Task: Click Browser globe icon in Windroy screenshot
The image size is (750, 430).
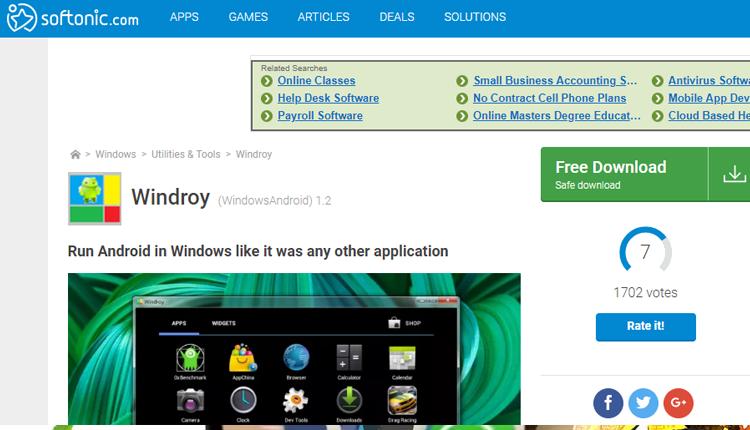Action: (x=296, y=358)
